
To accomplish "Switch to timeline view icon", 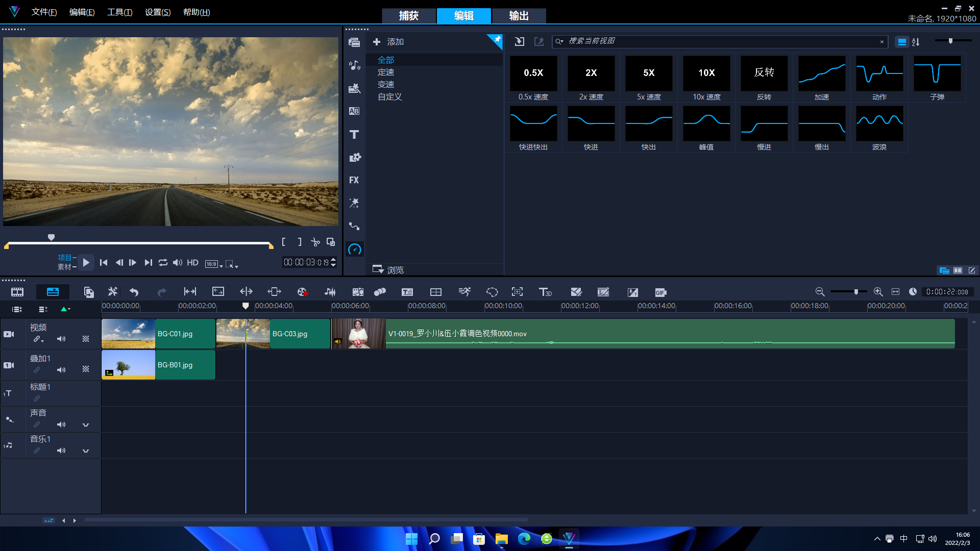I will pos(53,292).
